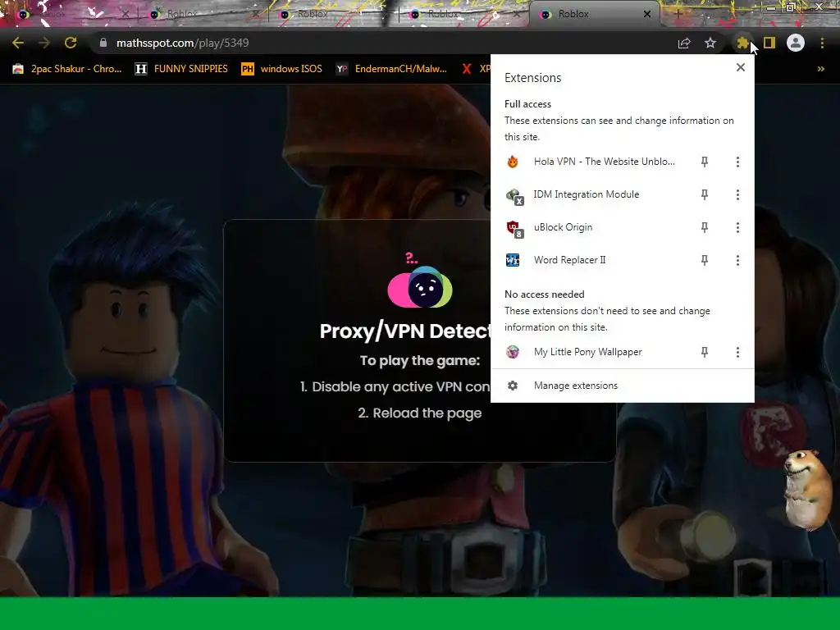Close the Extensions popup with X
Image resolution: width=840 pixels, height=630 pixels.
point(741,67)
